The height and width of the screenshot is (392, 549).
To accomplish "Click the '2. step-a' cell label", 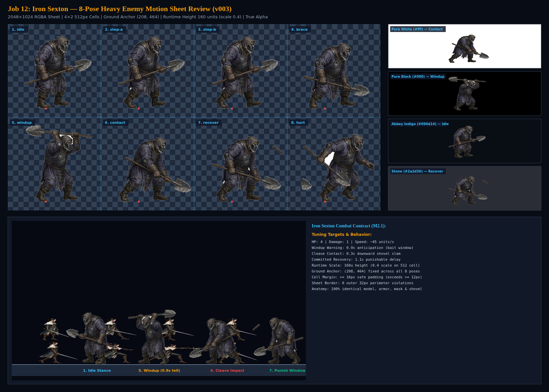I will click(114, 29).
